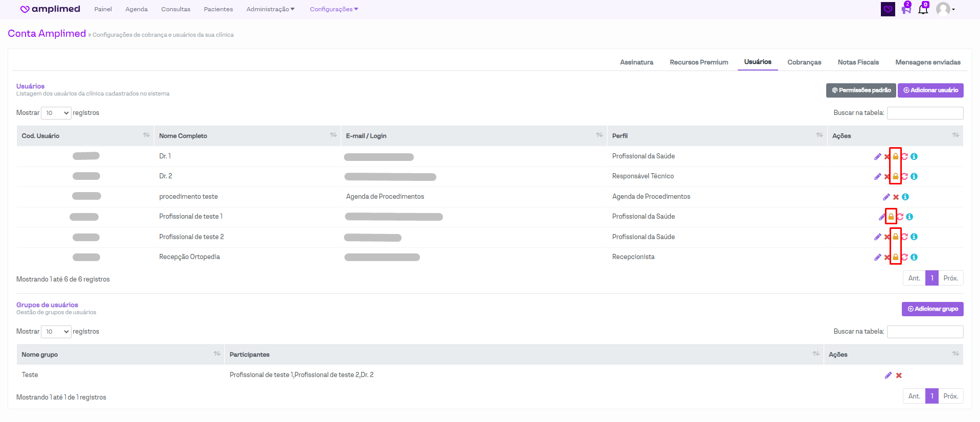
Task: Switch to the Cobranças tab
Action: [x=804, y=62]
